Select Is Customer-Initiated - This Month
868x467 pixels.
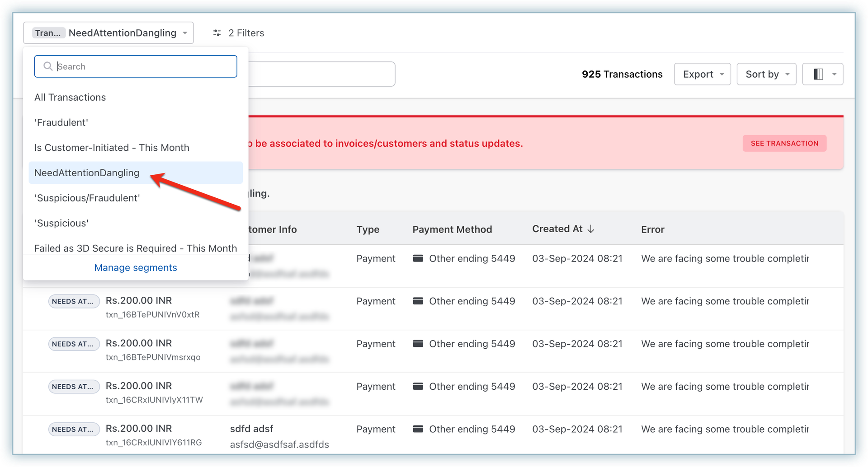click(x=112, y=148)
